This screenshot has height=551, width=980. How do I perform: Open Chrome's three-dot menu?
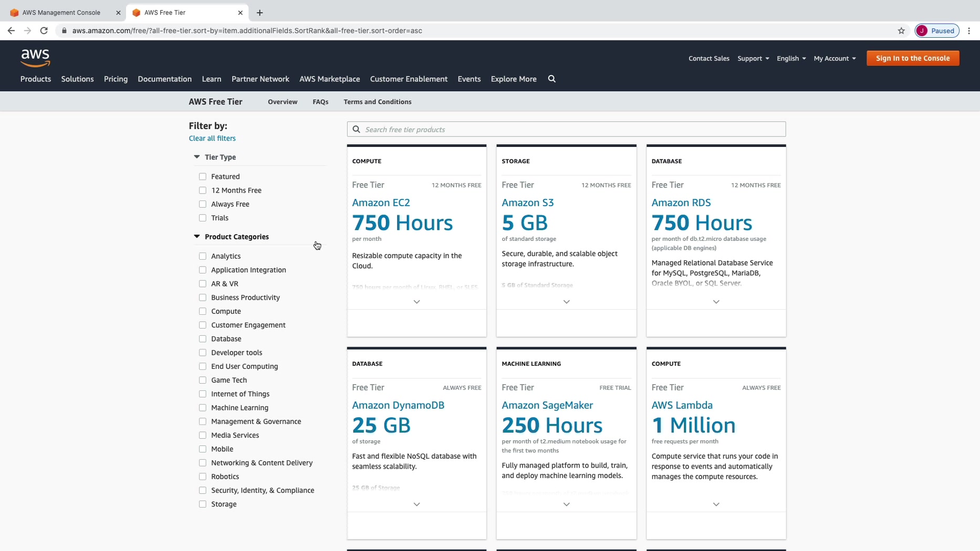coord(969,30)
